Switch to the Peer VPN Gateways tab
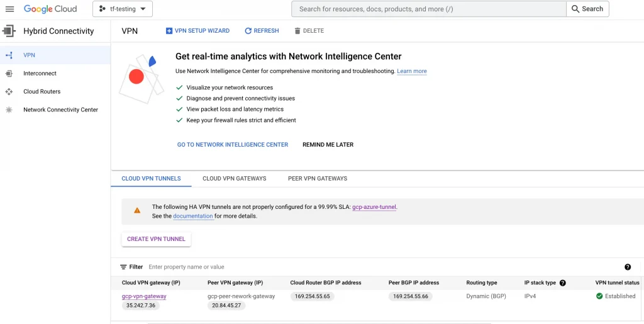This screenshot has width=644, height=324. coord(318,179)
